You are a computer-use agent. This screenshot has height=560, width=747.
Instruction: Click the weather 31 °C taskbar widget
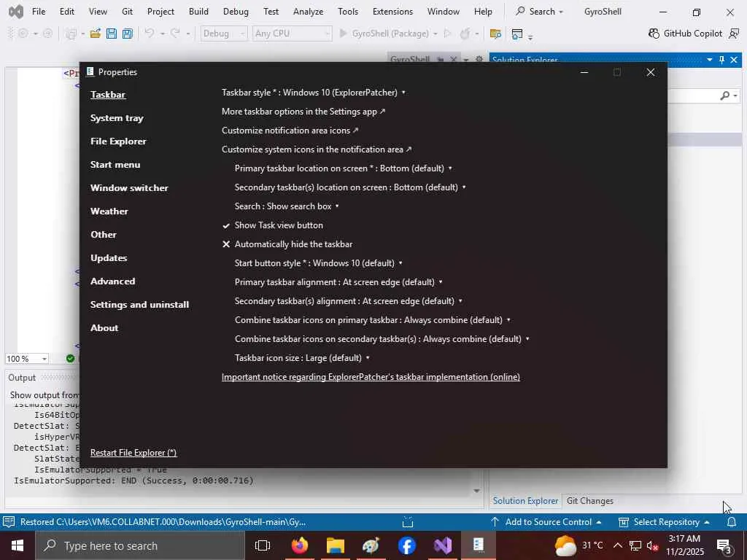(x=579, y=545)
